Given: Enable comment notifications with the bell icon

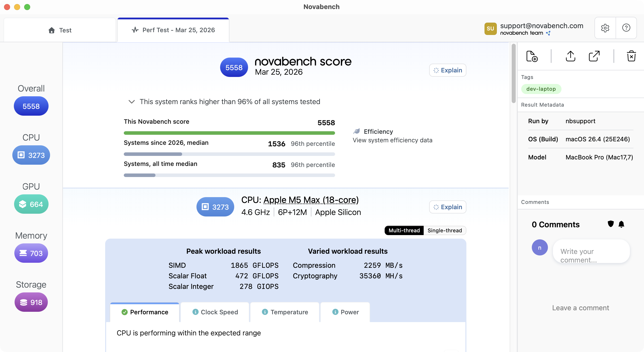Looking at the screenshot, I should 621,224.
